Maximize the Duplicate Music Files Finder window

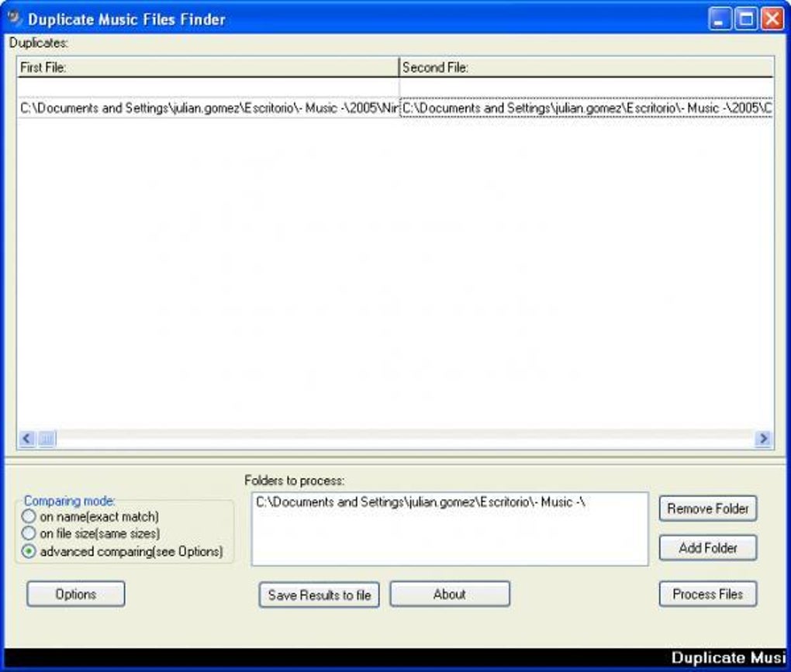click(x=746, y=19)
